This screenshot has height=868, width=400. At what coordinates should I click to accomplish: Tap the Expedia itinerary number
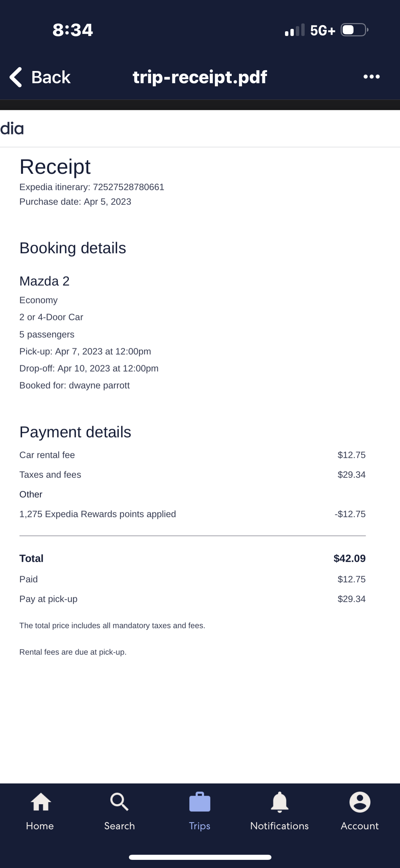point(129,187)
